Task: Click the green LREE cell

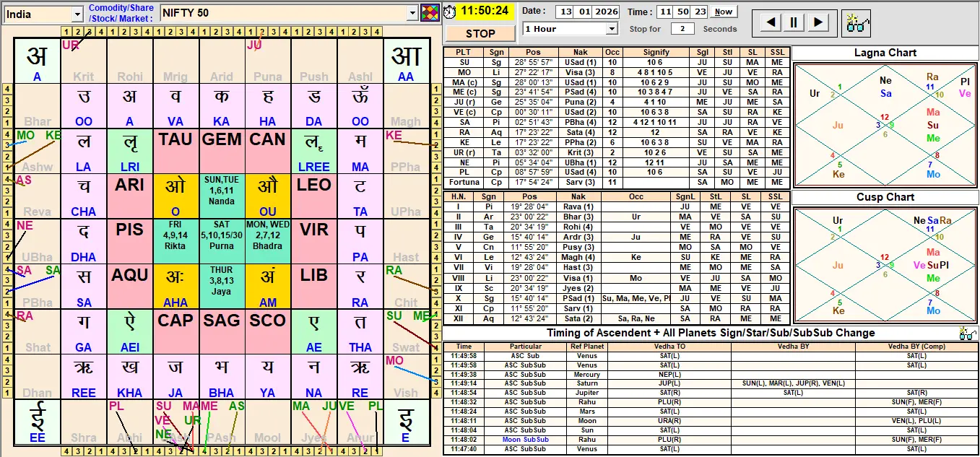Action: [x=314, y=151]
